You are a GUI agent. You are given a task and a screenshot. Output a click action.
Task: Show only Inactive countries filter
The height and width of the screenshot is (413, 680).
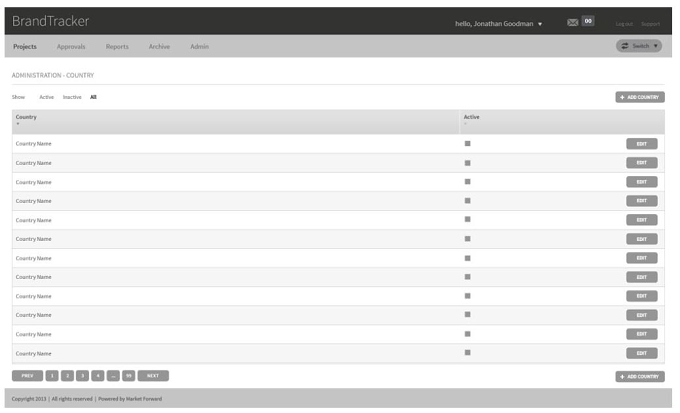point(72,97)
